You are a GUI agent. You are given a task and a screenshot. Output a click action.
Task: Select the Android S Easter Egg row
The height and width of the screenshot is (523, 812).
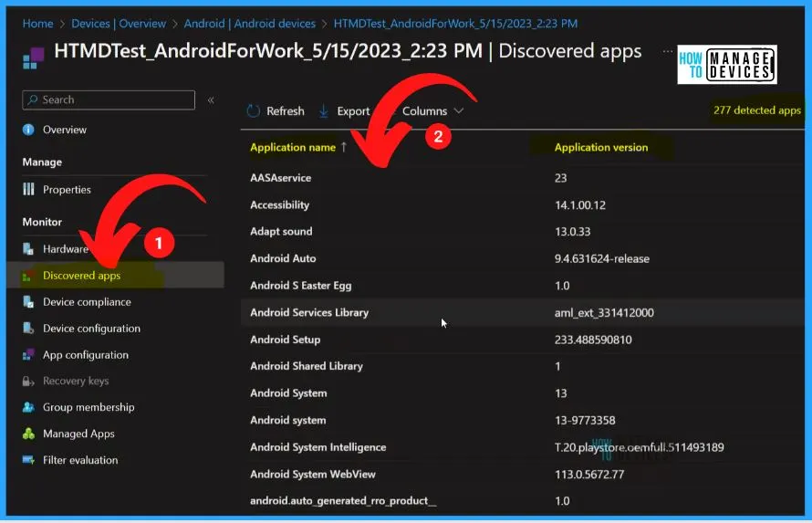[x=523, y=286]
